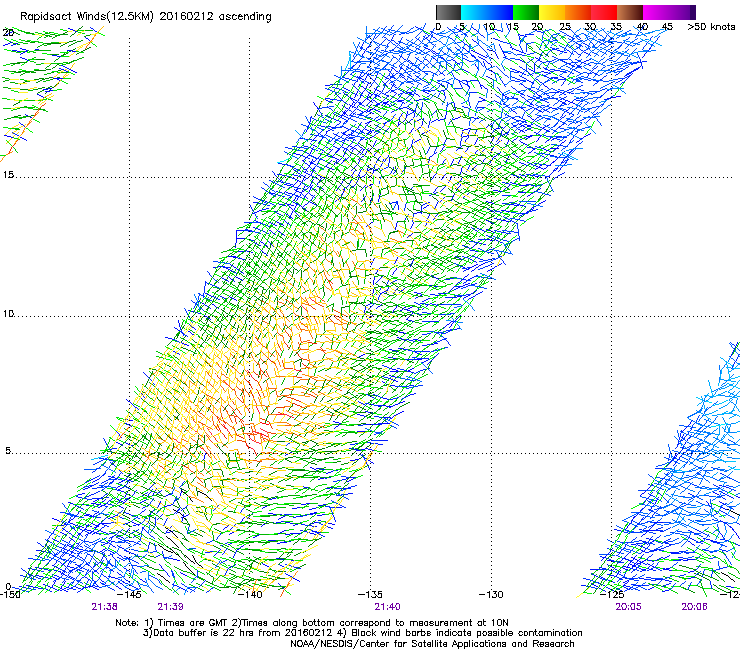
Task: Click the '0' label under the color legend
Action: (438, 27)
